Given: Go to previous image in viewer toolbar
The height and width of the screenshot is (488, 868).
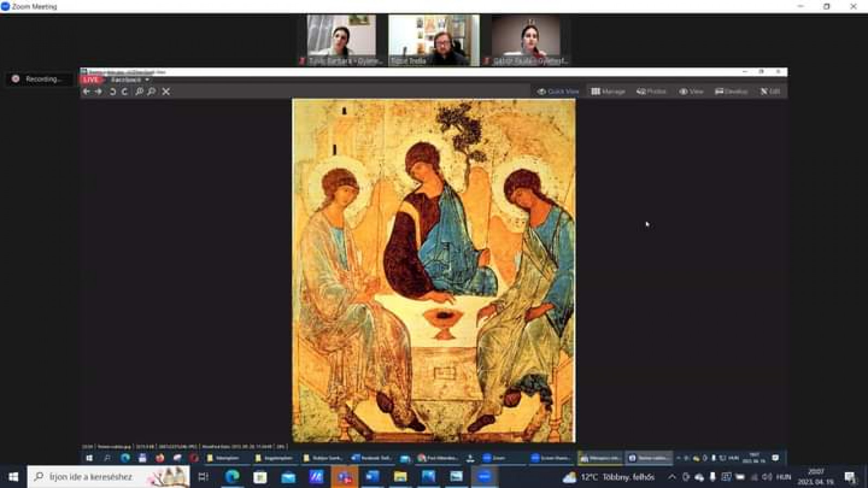Looking at the screenshot, I should tap(86, 92).
